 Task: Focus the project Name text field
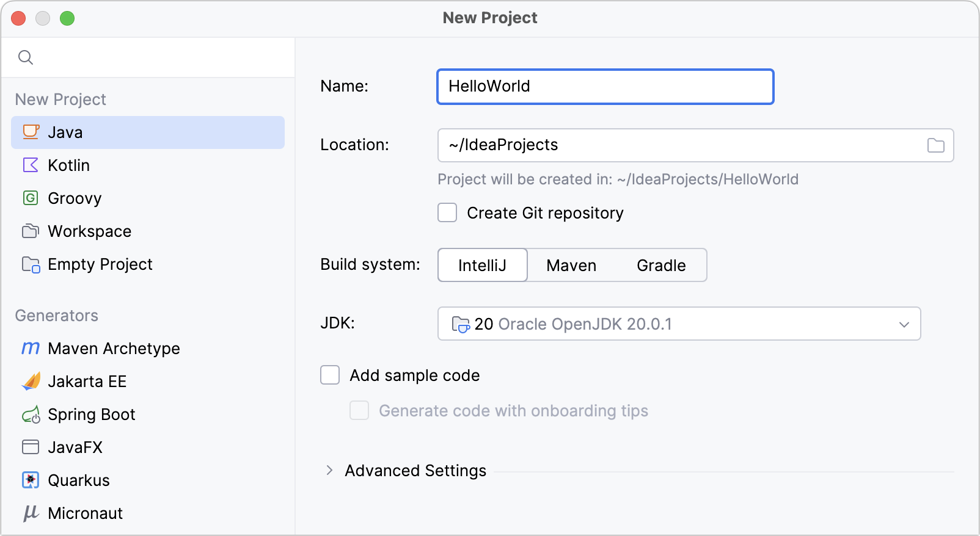(605, 86)
